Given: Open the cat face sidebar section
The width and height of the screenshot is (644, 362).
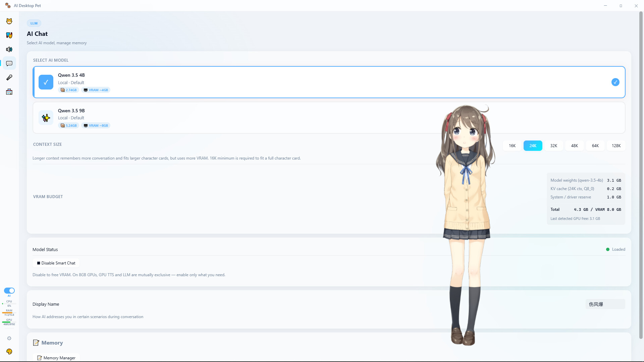Looking at the screenshot, I should point(9,21).
